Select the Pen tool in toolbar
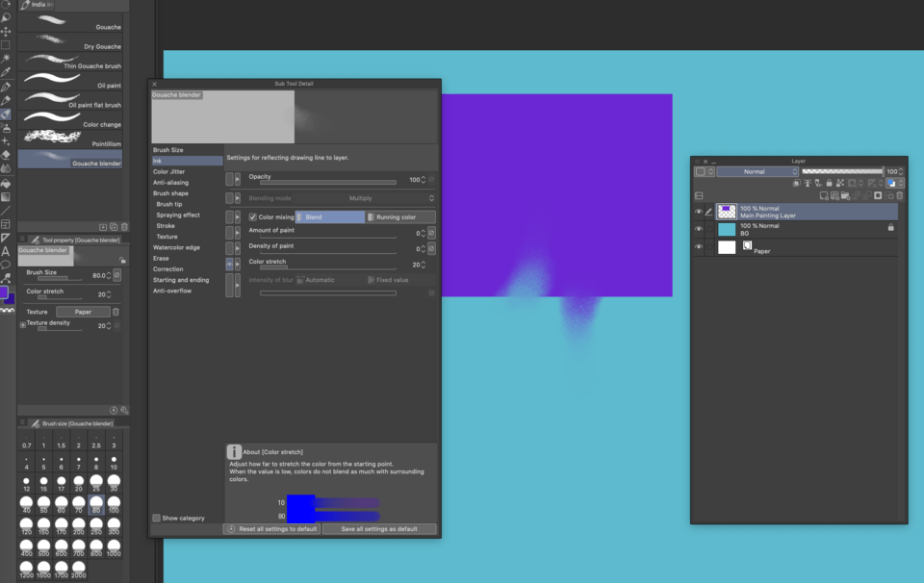Screen dimensions: 924x583 (6, 87)
